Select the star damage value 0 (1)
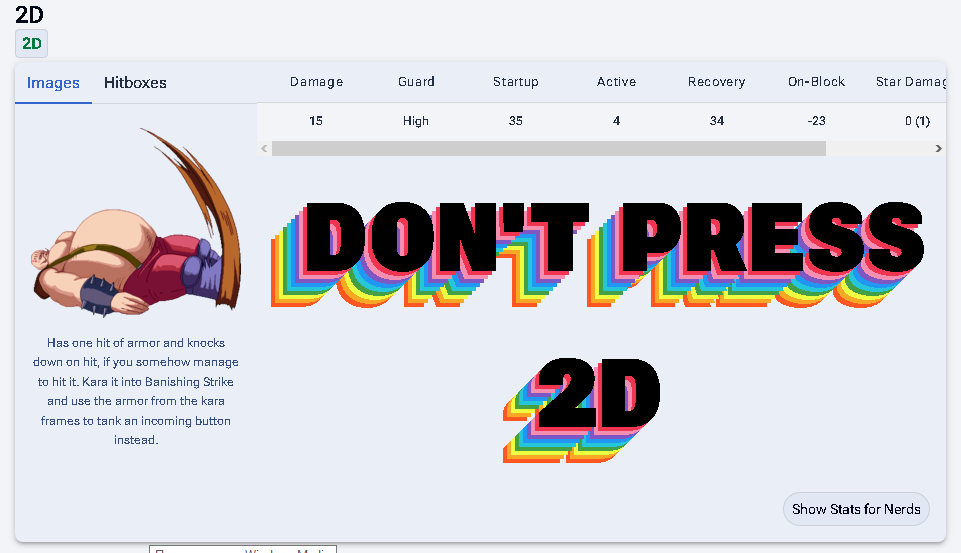The width and height of the screenshot is (961, 553). (x=917, y=121)
